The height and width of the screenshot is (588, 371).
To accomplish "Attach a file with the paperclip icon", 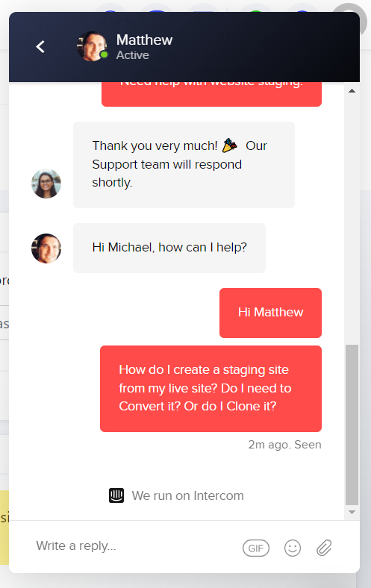I will tap(324, 548).
